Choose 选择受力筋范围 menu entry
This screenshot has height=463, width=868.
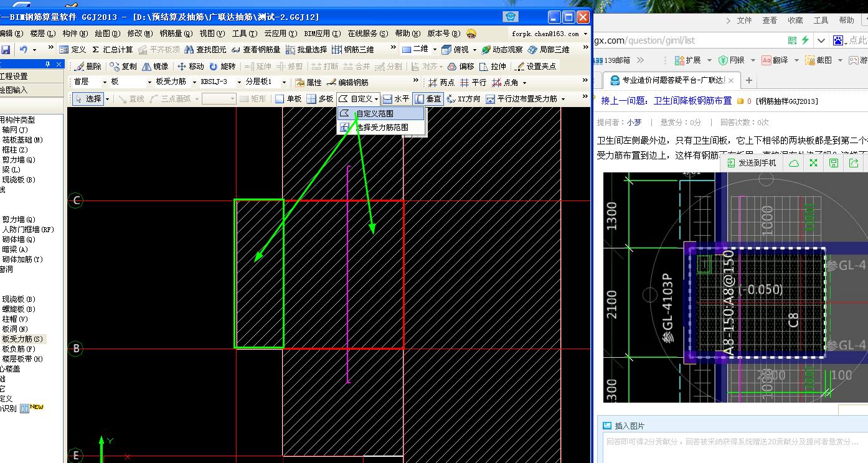pos(381,127)
